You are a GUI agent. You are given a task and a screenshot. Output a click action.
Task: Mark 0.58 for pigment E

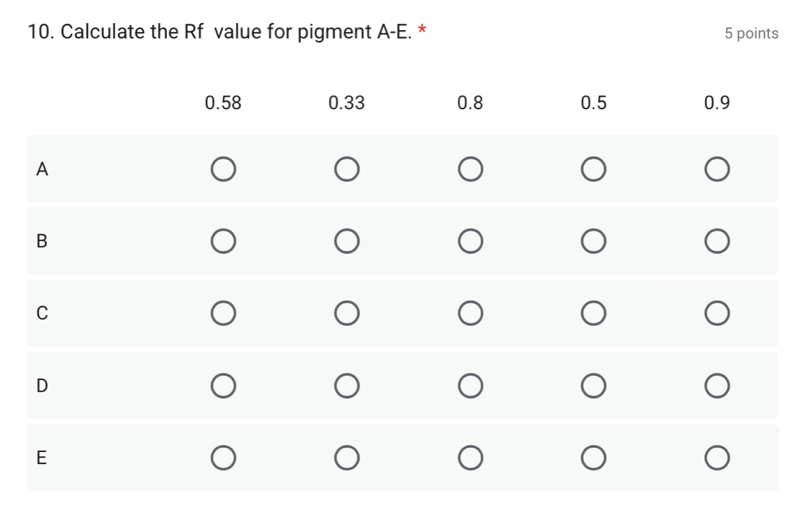(223, 458)
